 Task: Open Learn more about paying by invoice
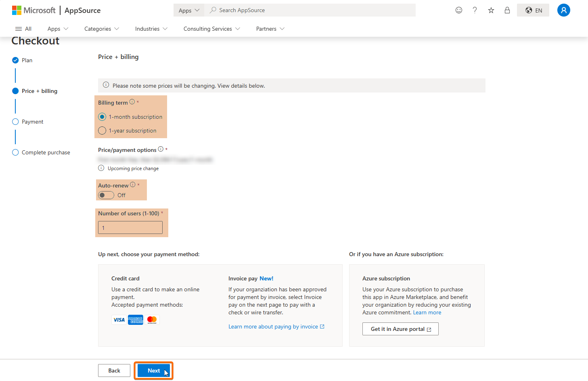pyautogui.click(x=276, y=326)
